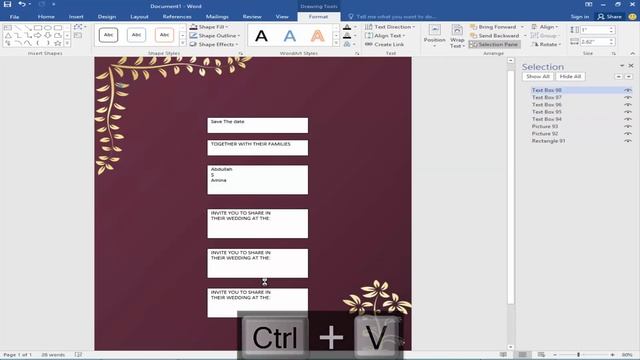Click the Share button
Viewport: 640px width, 360px height.
click(609, 17)
